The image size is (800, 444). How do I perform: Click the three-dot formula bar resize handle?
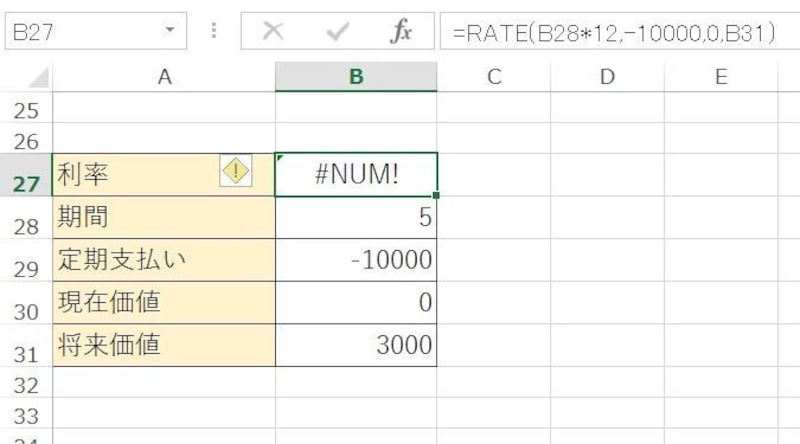(x=213, y=32)
